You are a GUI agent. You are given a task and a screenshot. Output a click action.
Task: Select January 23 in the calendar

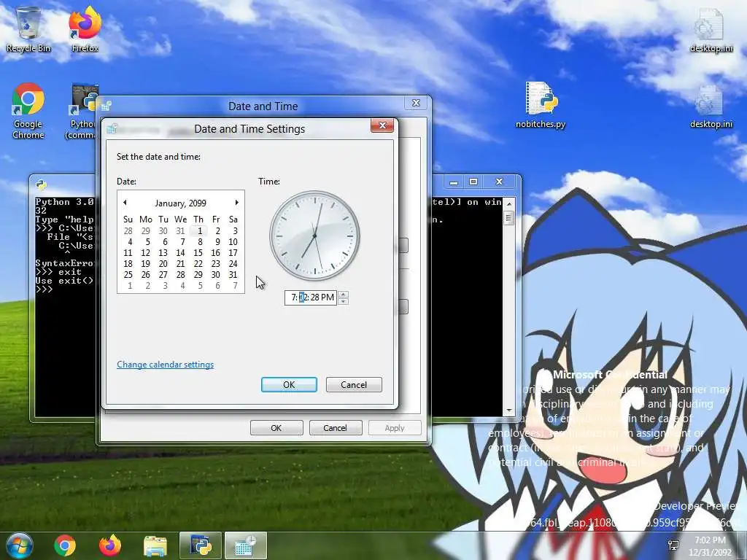(216, 264)
